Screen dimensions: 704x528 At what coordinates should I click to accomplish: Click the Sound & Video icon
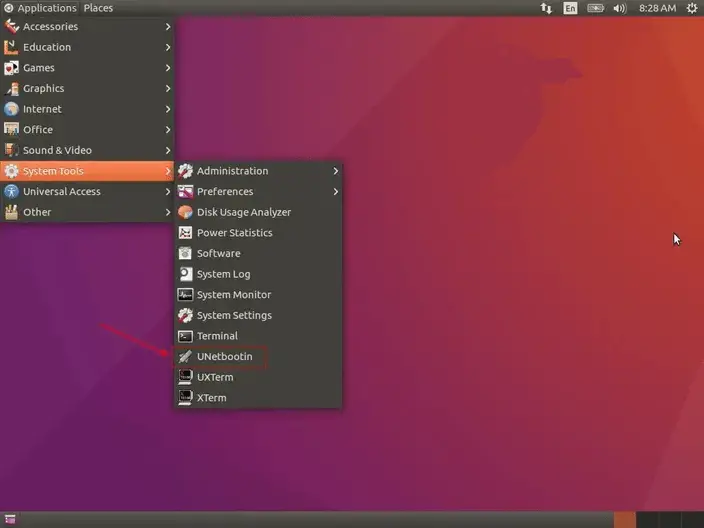(11, 150)
